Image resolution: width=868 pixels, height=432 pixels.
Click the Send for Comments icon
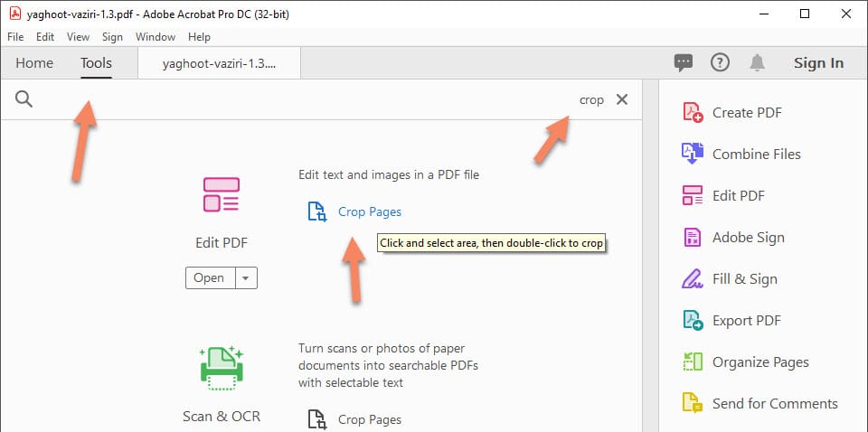pyautogui.click(x=693, y=403)
